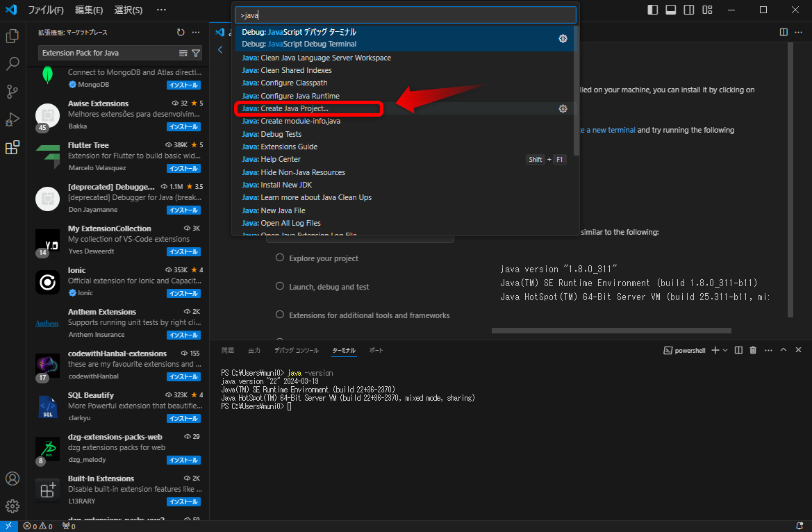
Task: Open editor more actions menu
Action: 799,32
